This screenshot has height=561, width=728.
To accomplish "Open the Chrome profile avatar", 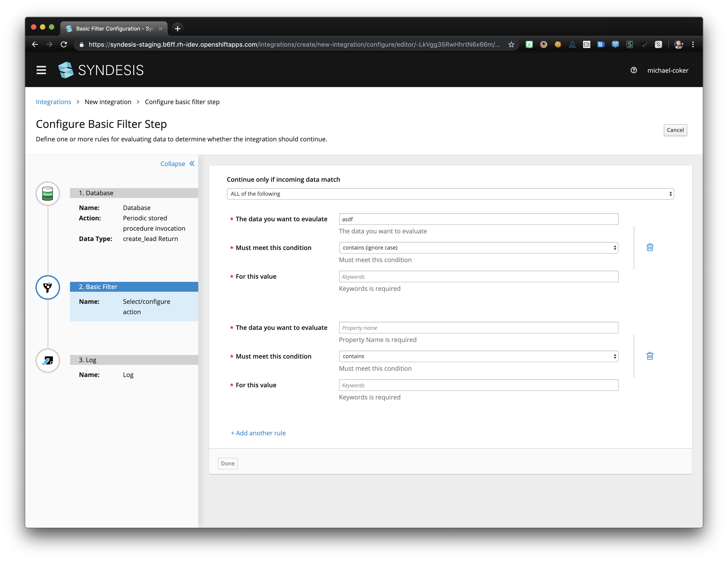I will click(678, 44).
